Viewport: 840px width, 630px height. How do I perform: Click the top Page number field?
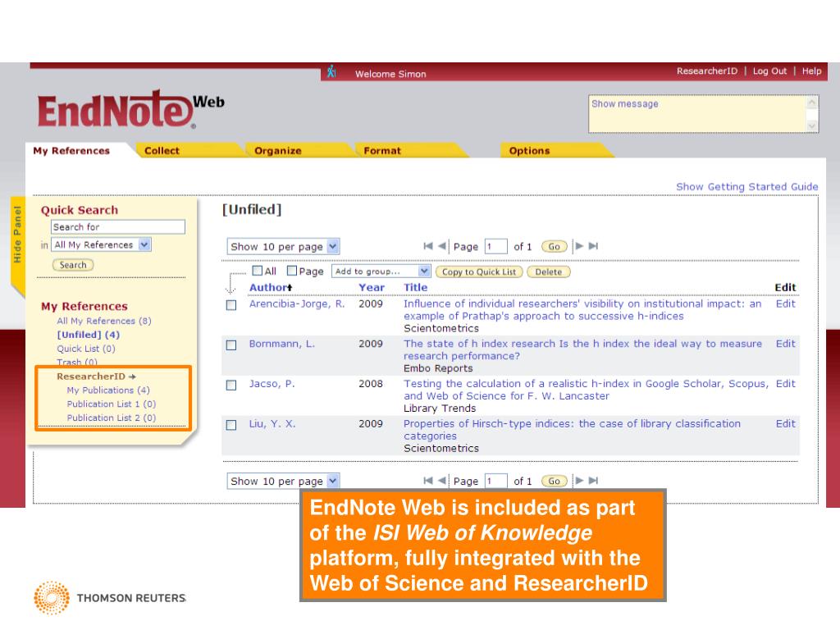pos(496,246)
